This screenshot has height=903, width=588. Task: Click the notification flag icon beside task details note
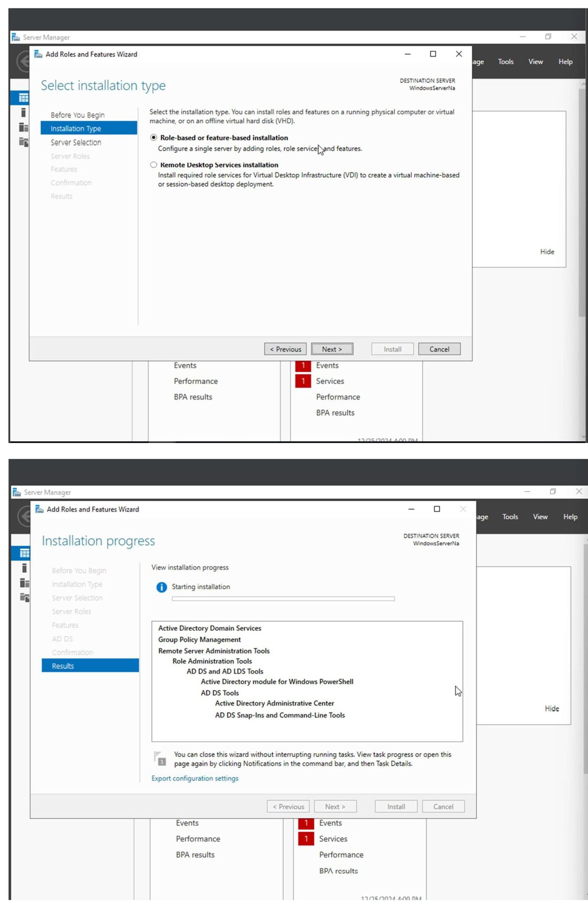[160, 758]
